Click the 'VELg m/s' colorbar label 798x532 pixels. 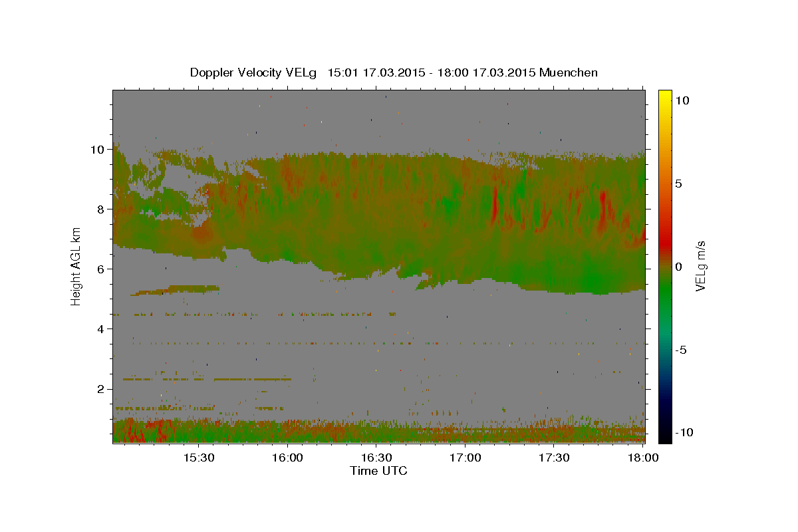pyautogui.click(x=700, y=265)
